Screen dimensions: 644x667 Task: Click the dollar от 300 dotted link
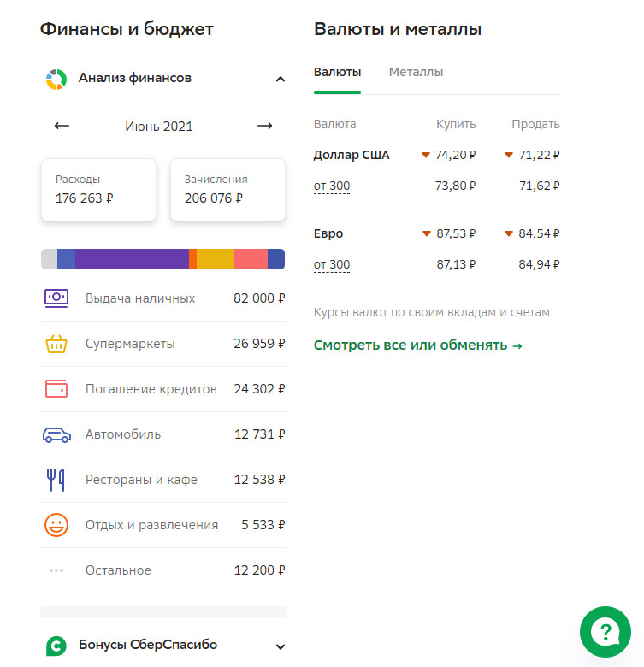332,186
